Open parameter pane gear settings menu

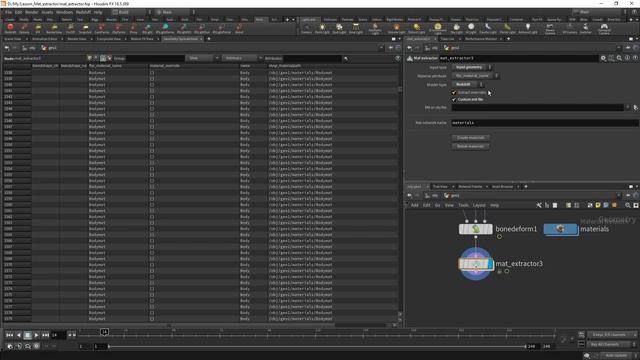[603, 58]
